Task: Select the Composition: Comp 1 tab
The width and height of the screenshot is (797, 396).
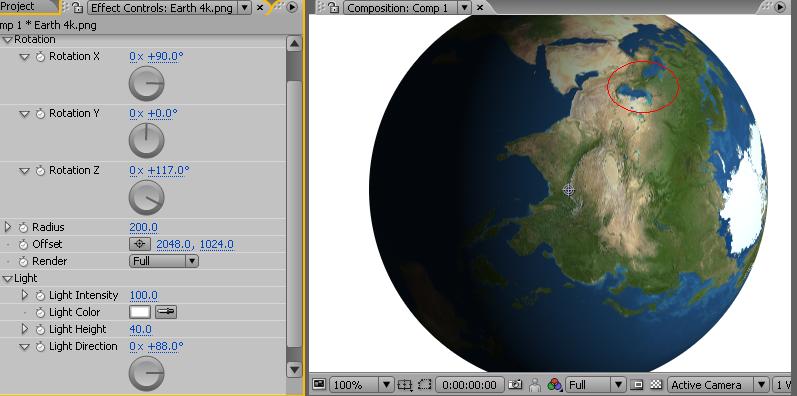Action: (x=397, y=8)
